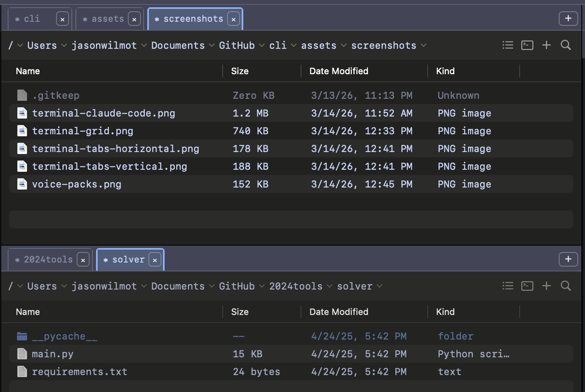Click the list view icon in the bottom toolbar
The height and width of the screenshot is (392, 585).
point(508,286)
